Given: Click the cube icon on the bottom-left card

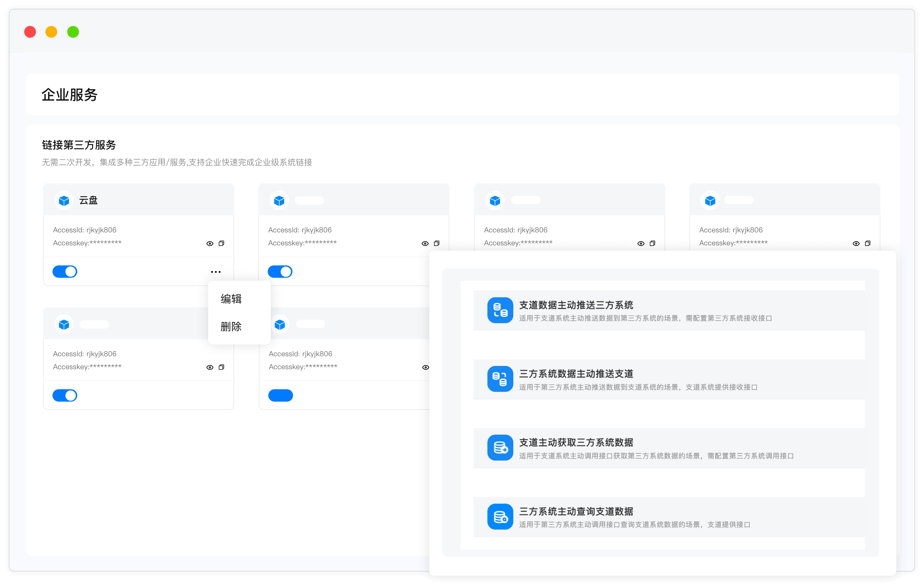Looking at the screenshot, I should tap(64, 324).
